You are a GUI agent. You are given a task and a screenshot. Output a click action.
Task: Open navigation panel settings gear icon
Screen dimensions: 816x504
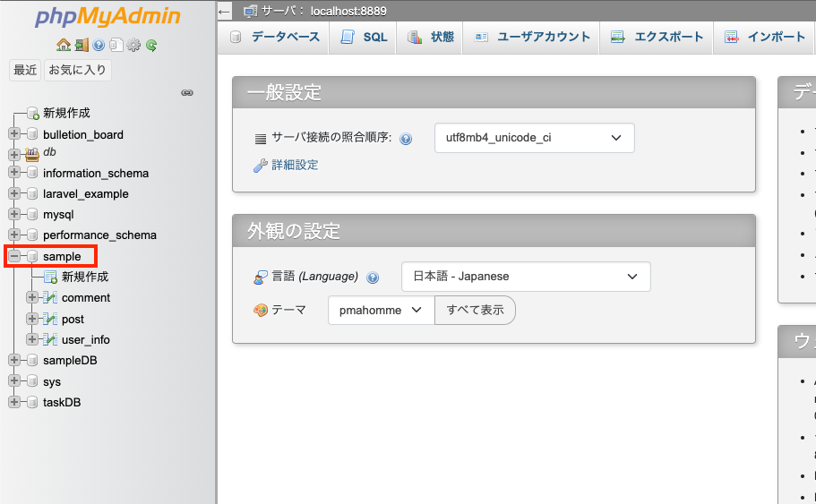coord(133,46)
